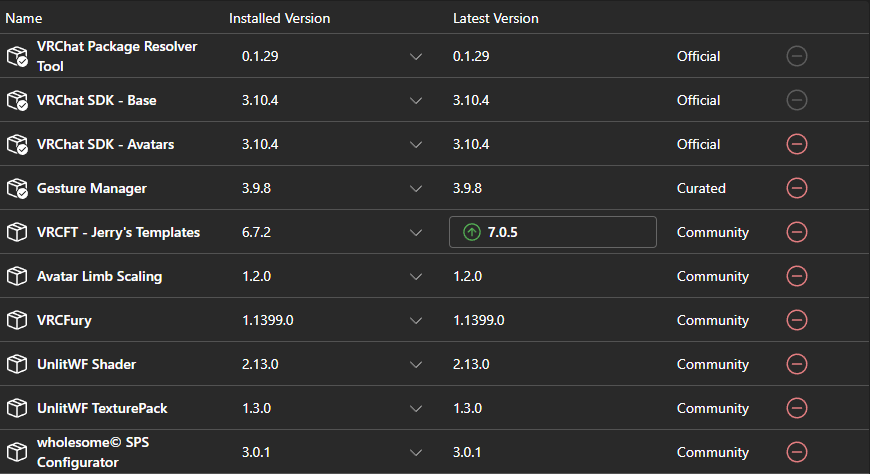Remove the Gesture Manager package

click(797, 188)
